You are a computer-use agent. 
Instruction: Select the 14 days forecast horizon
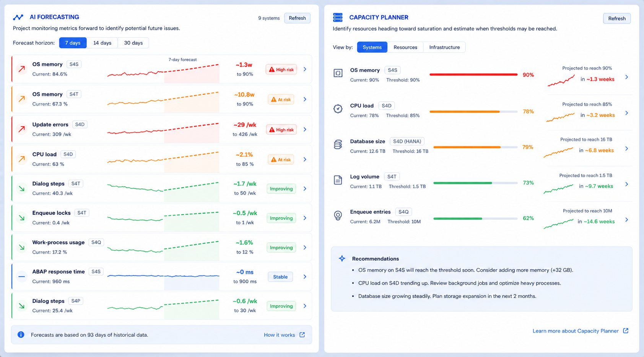102,43
